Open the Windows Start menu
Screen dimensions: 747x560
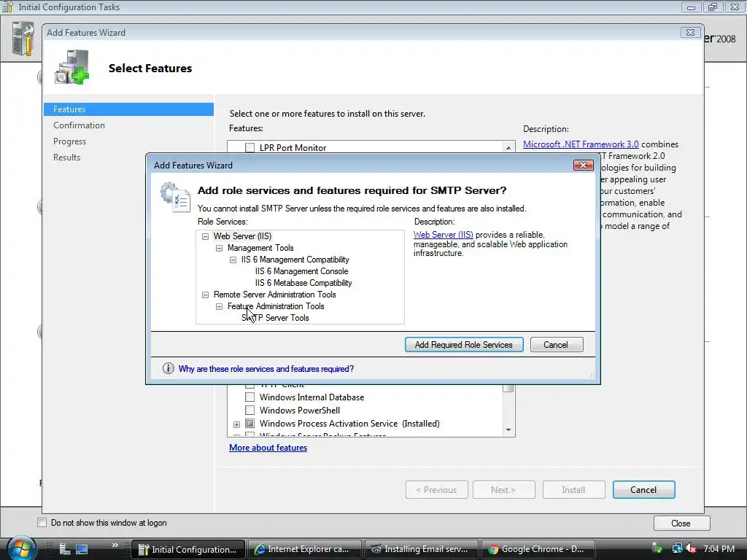[x=20, y=549]
